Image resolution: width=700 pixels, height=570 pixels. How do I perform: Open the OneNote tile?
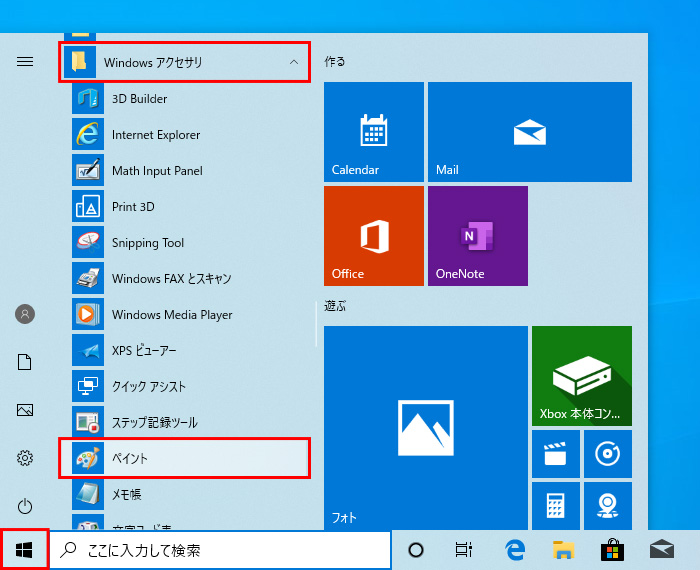coord(477,236)
